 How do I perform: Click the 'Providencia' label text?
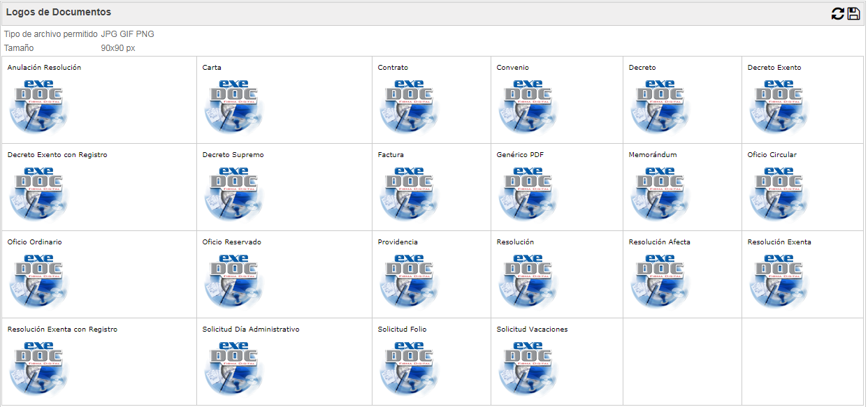(398, 242)
